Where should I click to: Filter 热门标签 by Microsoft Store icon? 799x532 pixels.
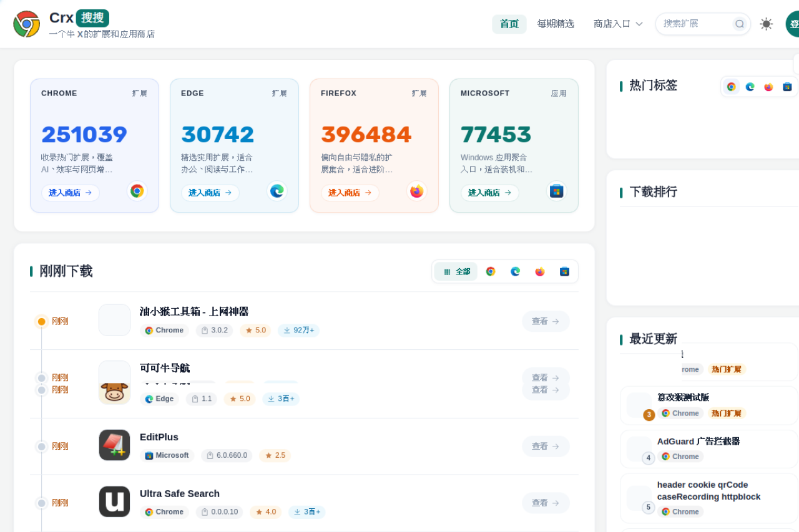point(787,87)
